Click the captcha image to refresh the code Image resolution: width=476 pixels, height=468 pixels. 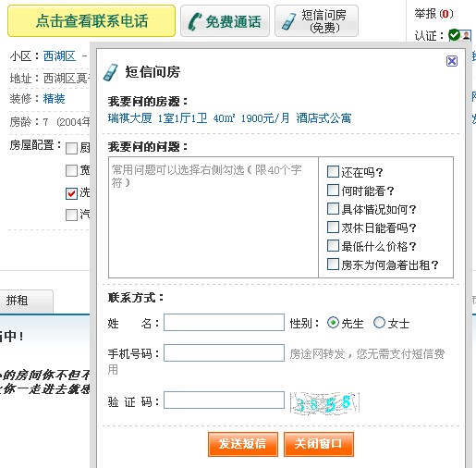(324, 402)
